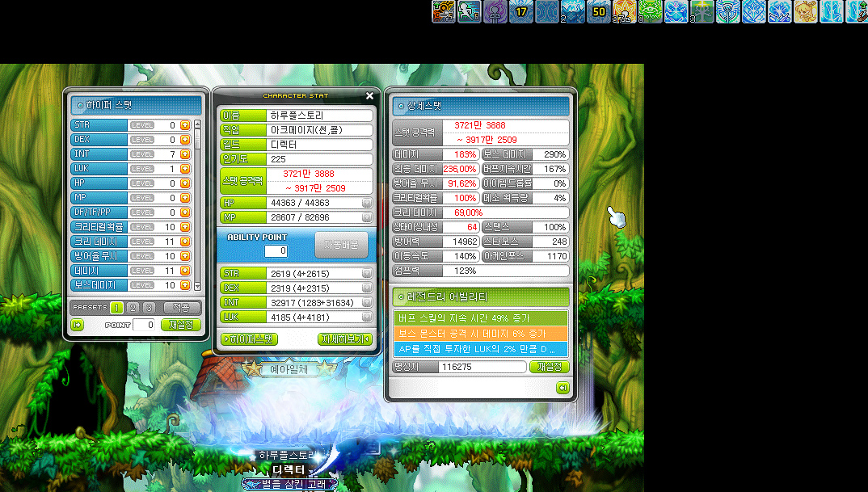Click the 명성치 value 116275
Image resolution: width=868 pixels, height=492 pixels.
482,367
